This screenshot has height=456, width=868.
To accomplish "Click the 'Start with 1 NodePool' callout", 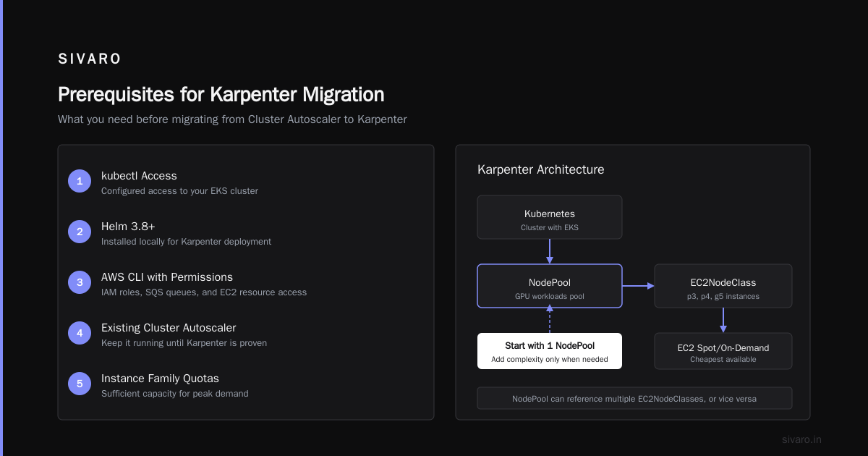I will point(550,351).
